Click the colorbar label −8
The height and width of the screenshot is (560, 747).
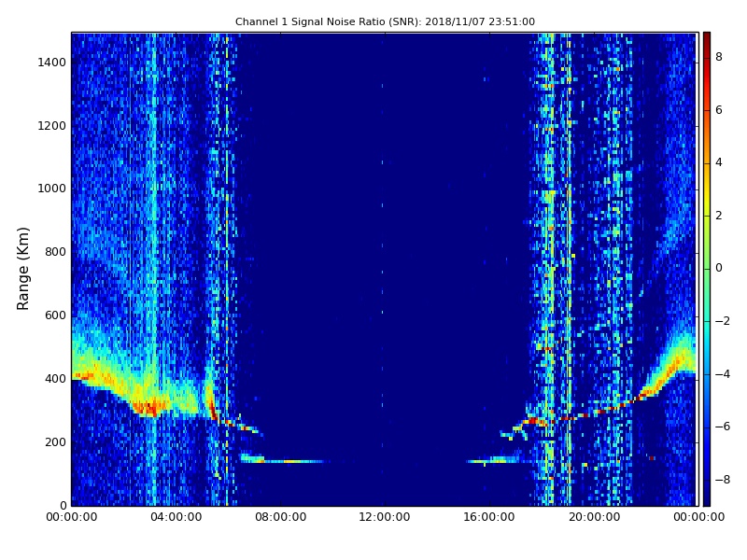point(723,480)
